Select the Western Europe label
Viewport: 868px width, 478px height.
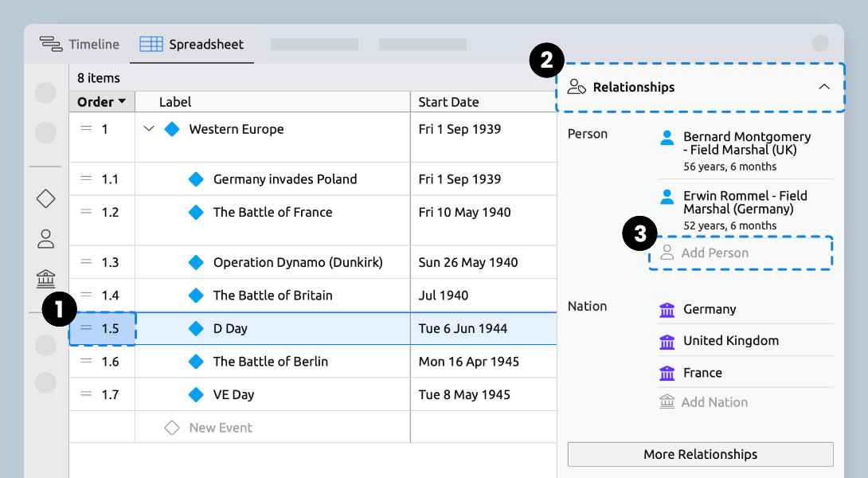click(237, 129)
